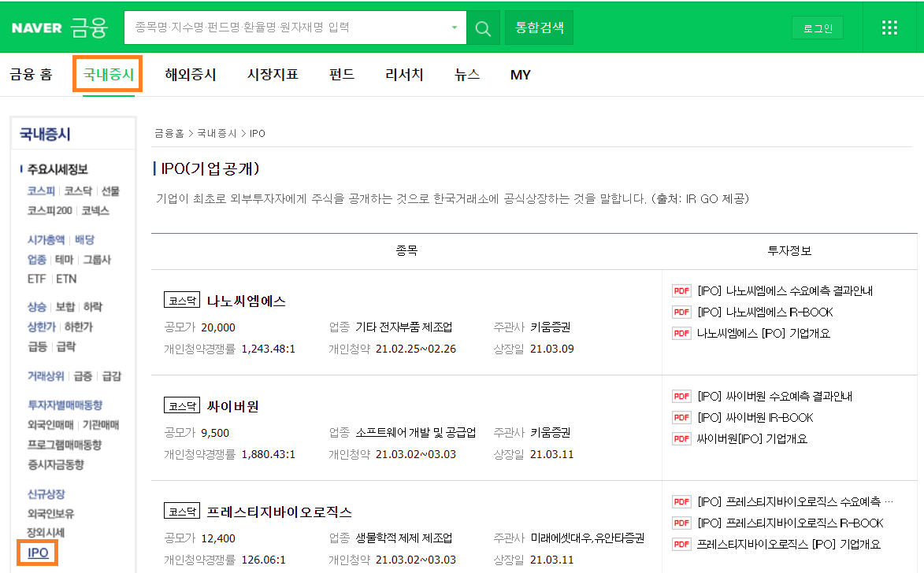This screenshot has height=573, width=924.
Task: Click the 나노씨엠에스 stock name
Action: [246, 301]
